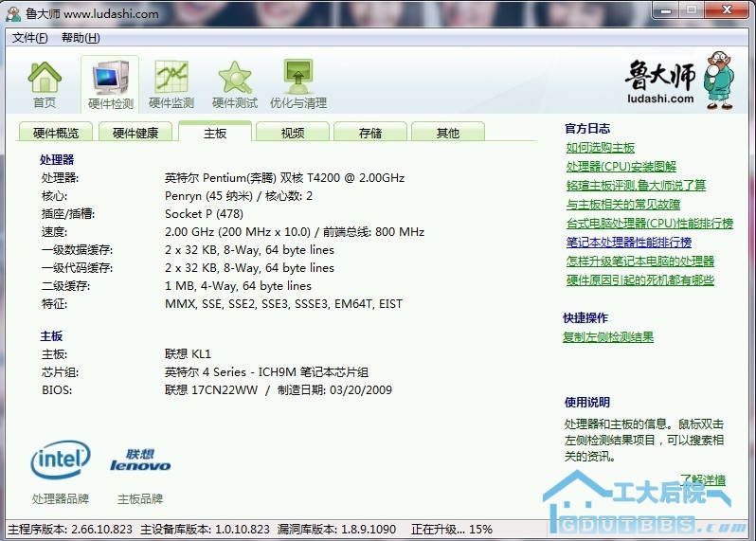This screenshot has width=756, height=541.
Task: Open 怎样升级笔记本电脑的处理器 link
Action: pyautogui.click(x=640, y=261)
